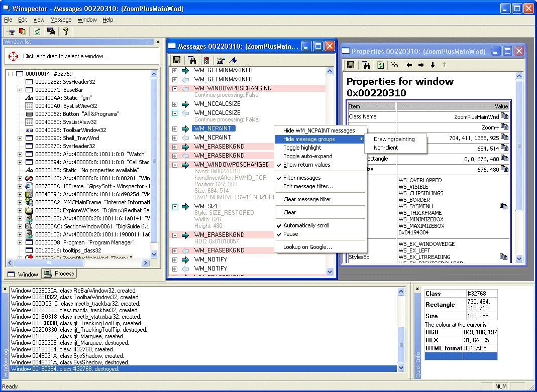Select 'Hide WM_NCPAINT messages' in context menu
537x392 pixels.
[x=319, y=130]
